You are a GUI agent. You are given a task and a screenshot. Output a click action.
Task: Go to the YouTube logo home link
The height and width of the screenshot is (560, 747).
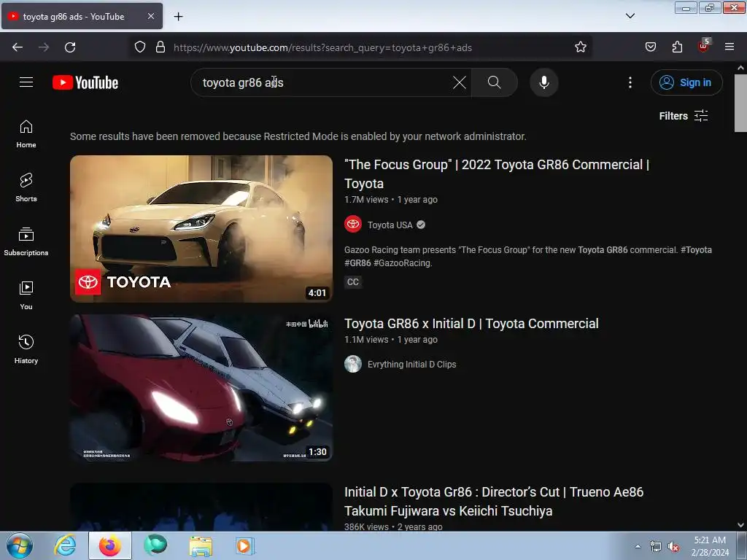click(85, 83)
